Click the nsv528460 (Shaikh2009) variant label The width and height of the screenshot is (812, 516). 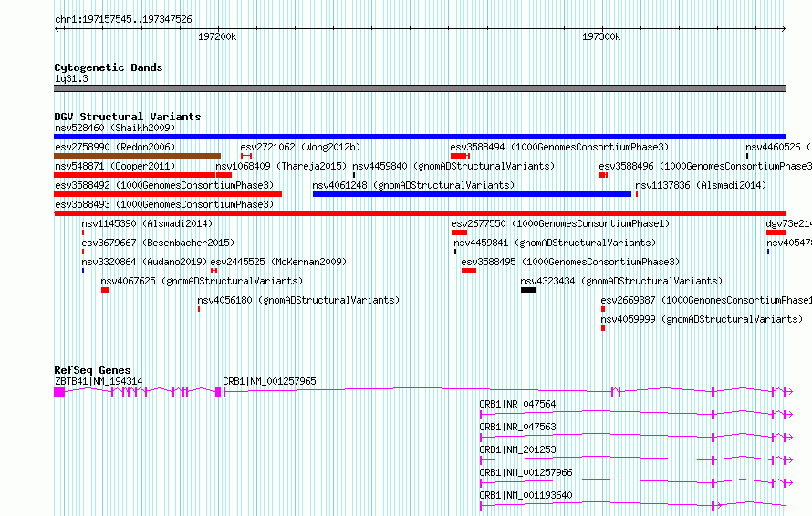[115, 128]
